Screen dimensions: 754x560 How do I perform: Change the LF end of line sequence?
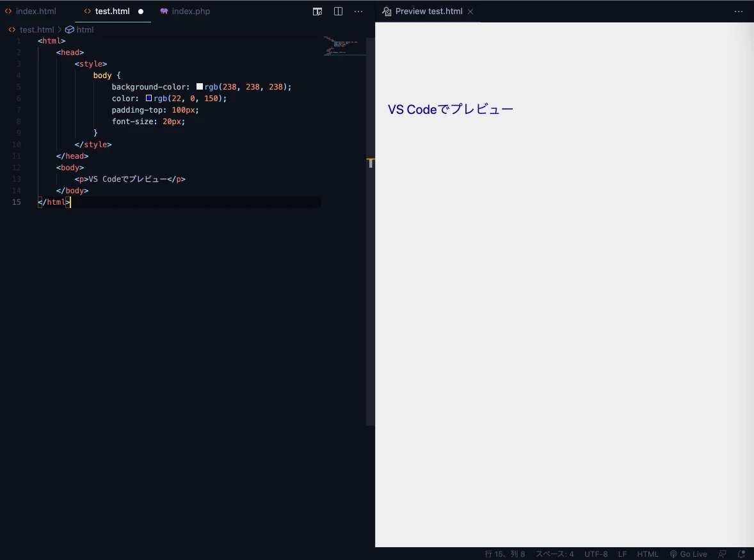pos(622,554)
